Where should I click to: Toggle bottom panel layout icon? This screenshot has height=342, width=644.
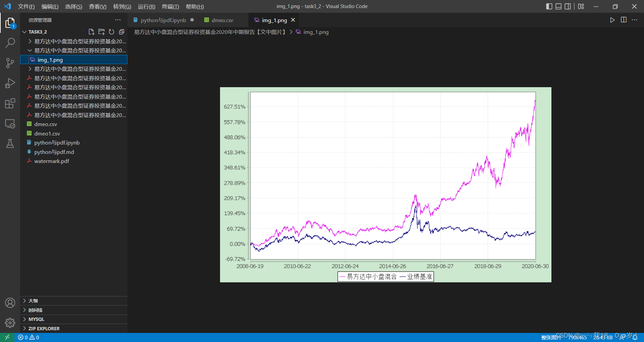[558, 6]
